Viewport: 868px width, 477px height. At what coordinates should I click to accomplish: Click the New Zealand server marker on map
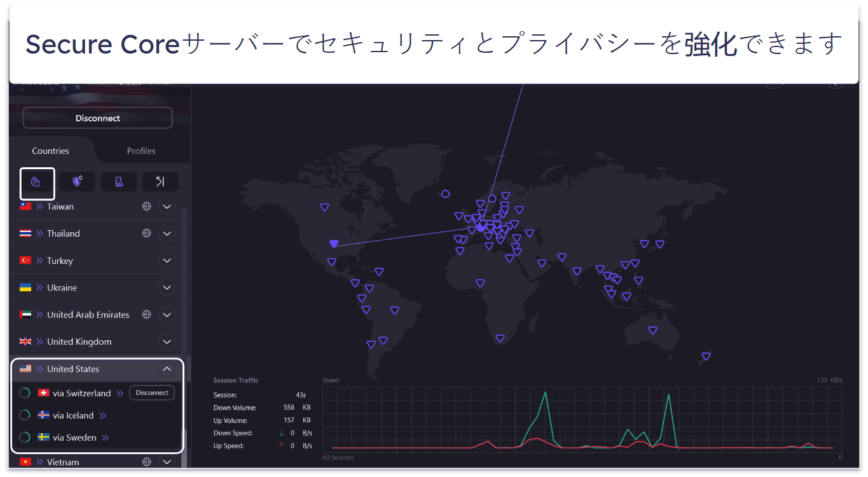click(706, 356)
